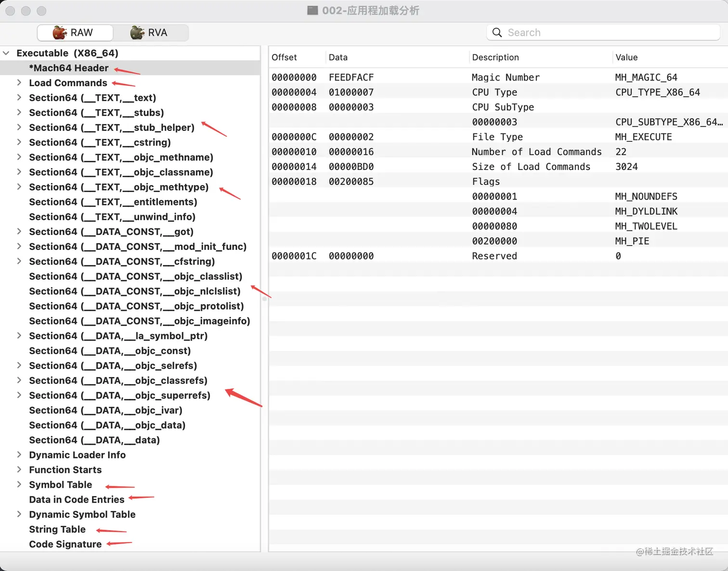Expand Section64 (__TEXT,__text) chevron
The height and width of the screenshot is (571, 728).
[x=19, y=98]
